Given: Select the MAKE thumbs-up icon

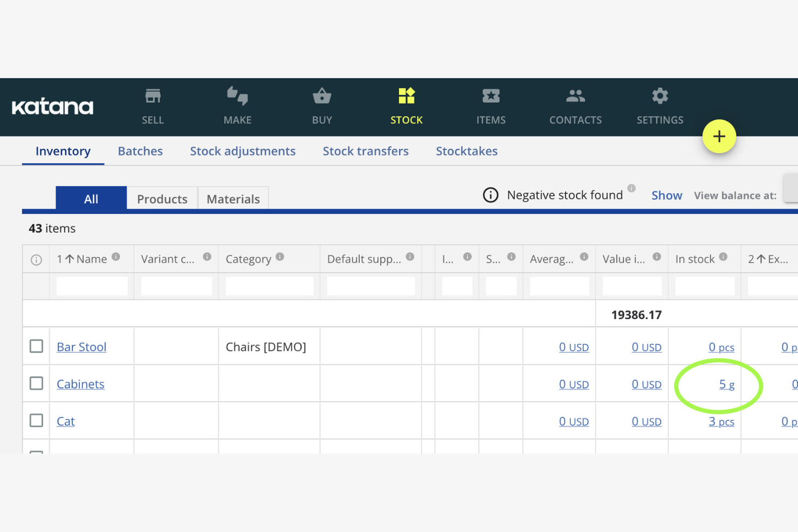Looking at the screenshot, I should coord(237,95).
